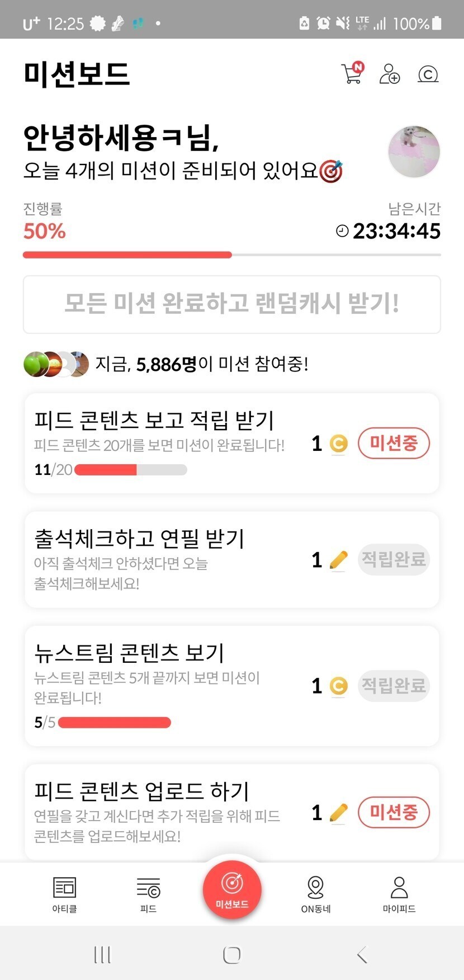Open the shopping cart icon
464x980 pixels.
tap(352, 74)
